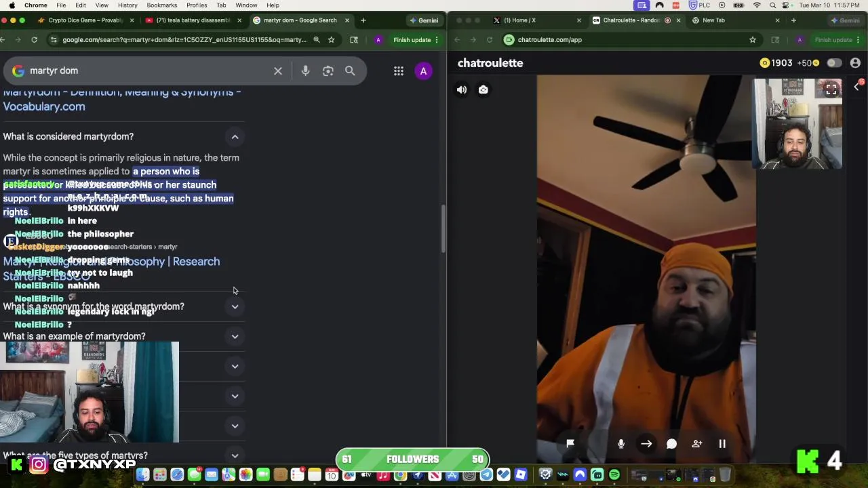The image size is (868, 488).
Task: Open the Wi-Fi status menu
Action: (x=757, y=5)
